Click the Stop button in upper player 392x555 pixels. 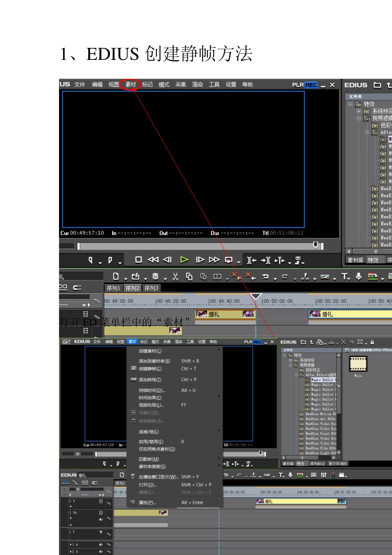click(139, 260)
